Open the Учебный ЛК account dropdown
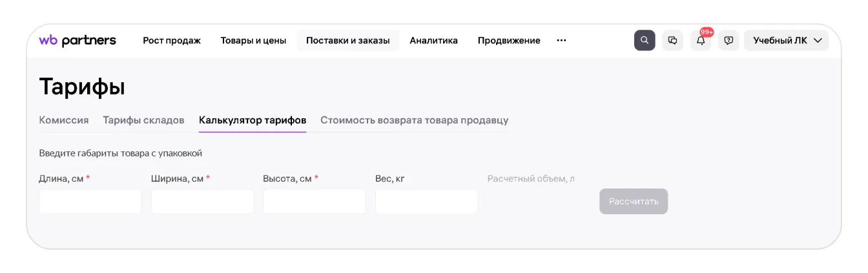The width and height of the screenshot is (868, 273). click(786, 40)
